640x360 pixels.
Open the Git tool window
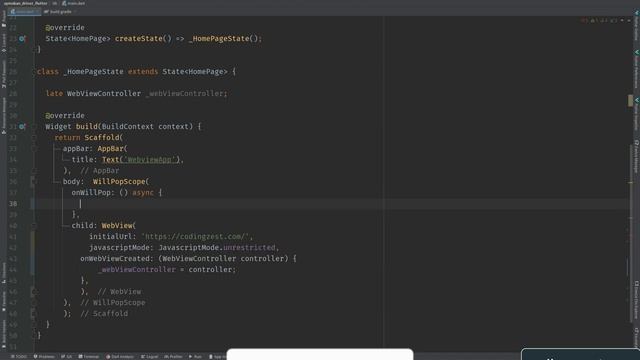(x=67, y=357)
